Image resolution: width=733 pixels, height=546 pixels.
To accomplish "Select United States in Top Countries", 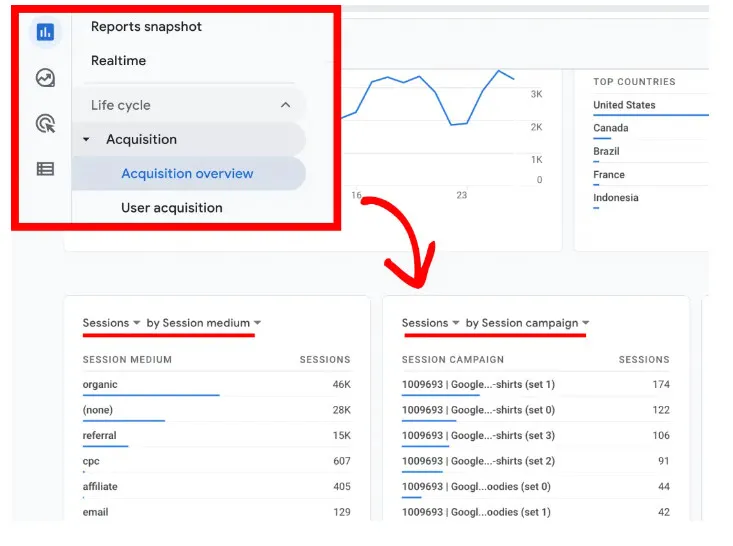I will (624, 105).
